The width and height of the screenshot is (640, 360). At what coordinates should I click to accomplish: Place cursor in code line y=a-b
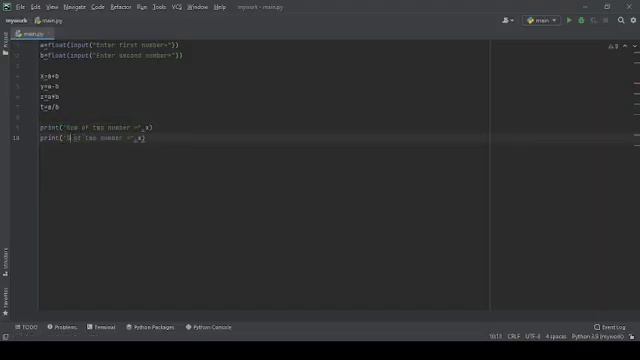[x=49, y=87]
